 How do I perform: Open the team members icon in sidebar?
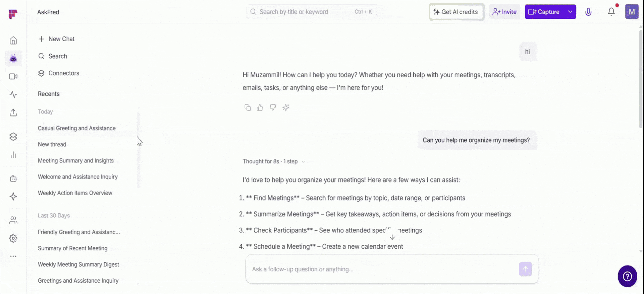coord(13,220)
